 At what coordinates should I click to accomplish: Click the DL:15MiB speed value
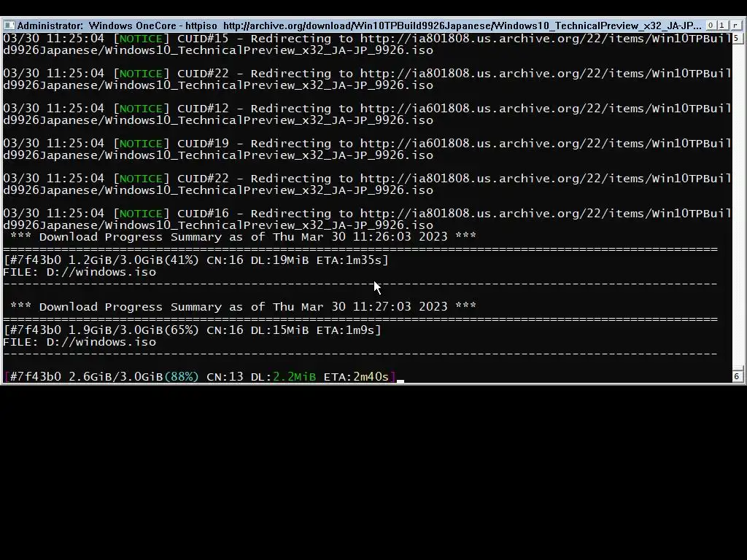(x=279, y=330)
